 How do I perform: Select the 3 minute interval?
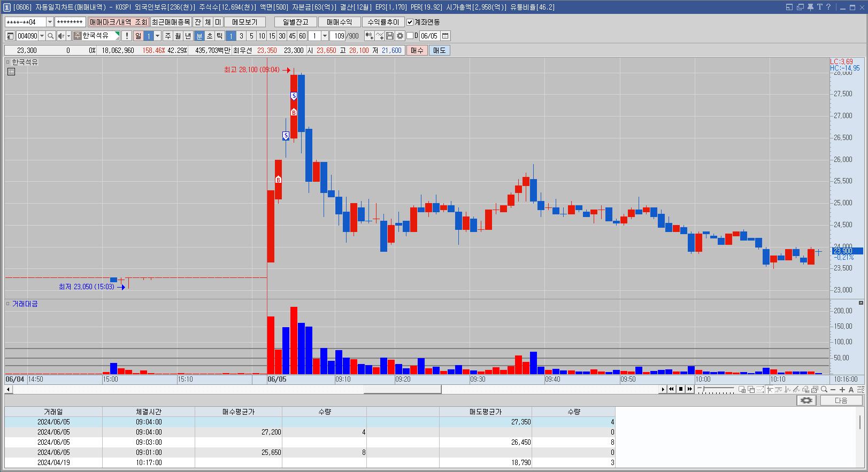click(x=241, y=36)
